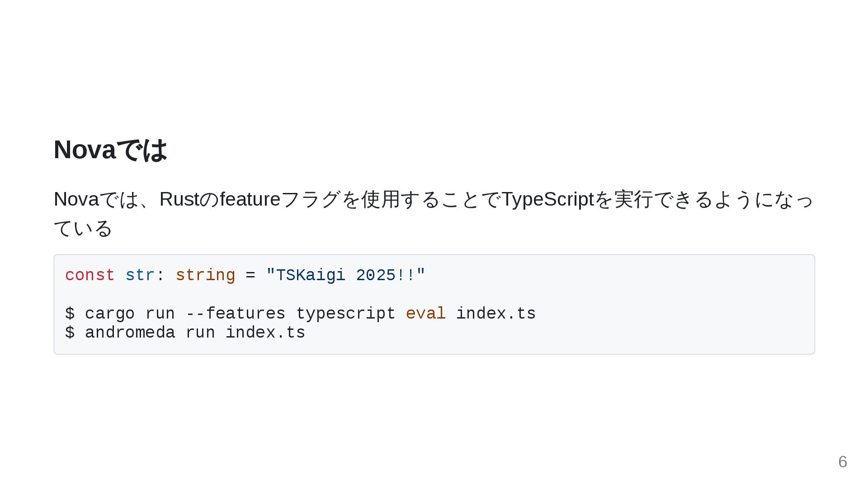
Task: Click "TypeScript" in the description sentence
Action: 547,199
